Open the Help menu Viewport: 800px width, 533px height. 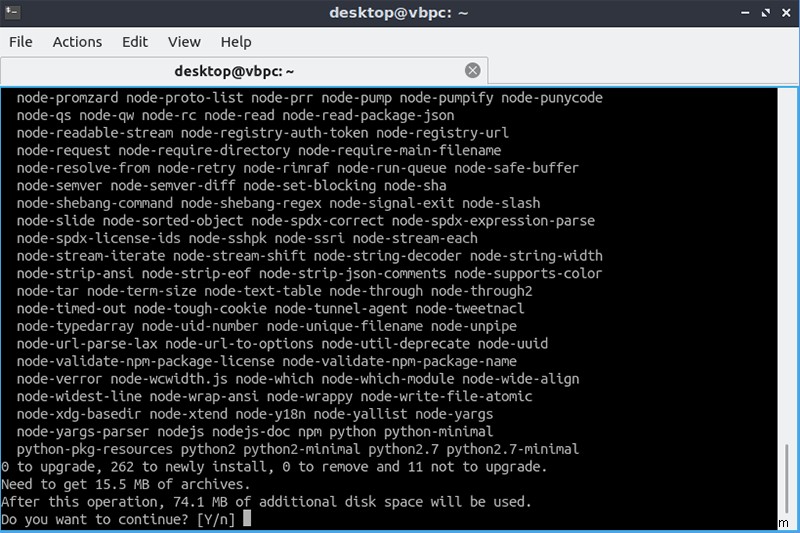coord(236,42)
